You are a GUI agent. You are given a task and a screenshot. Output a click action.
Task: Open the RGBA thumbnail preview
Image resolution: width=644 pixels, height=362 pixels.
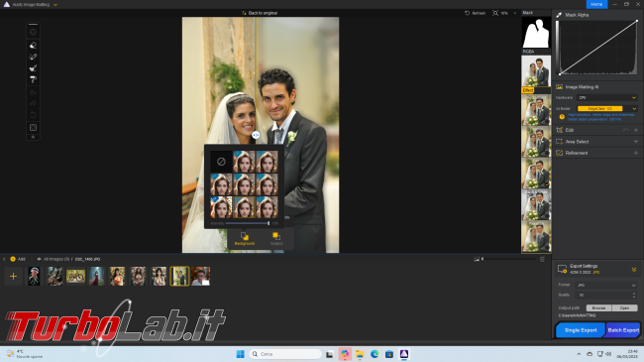point(536,71)
